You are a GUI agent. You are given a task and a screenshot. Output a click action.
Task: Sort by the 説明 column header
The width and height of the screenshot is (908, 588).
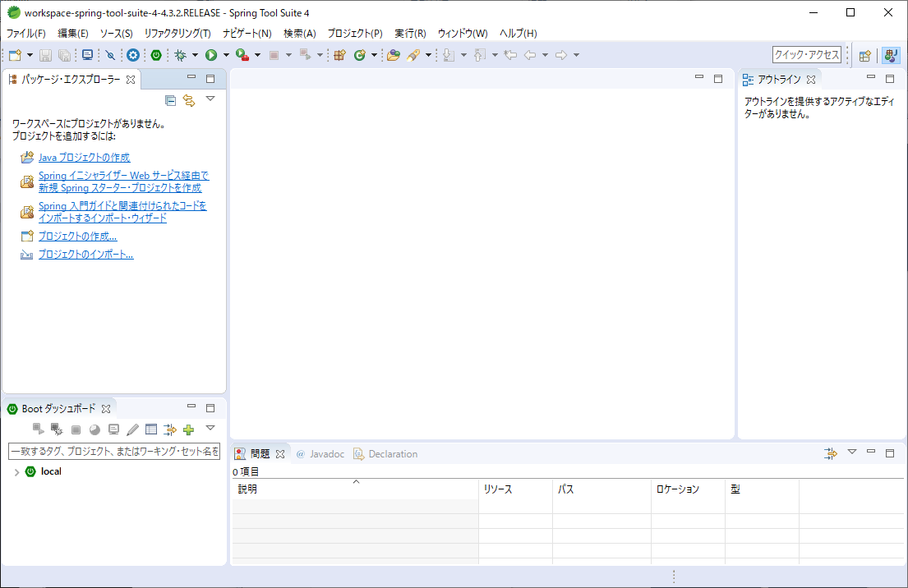[x=355, y=489]
